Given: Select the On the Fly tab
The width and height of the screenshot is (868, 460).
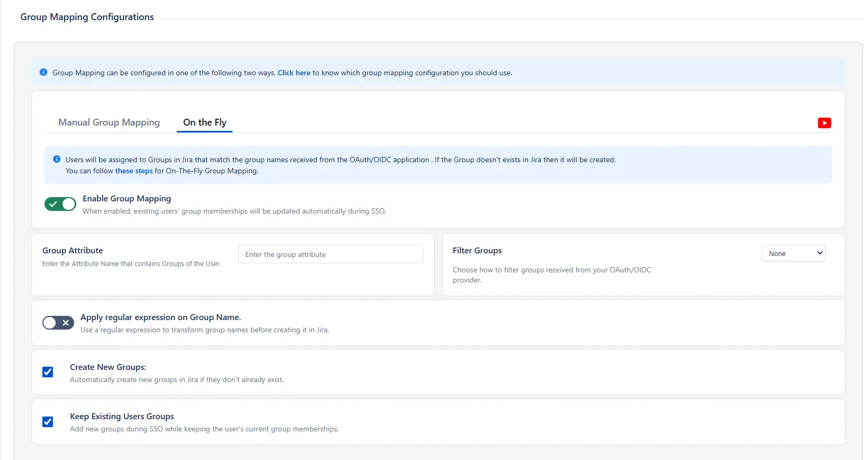Looking at the screenshot, I should click(x=204, y=122).
